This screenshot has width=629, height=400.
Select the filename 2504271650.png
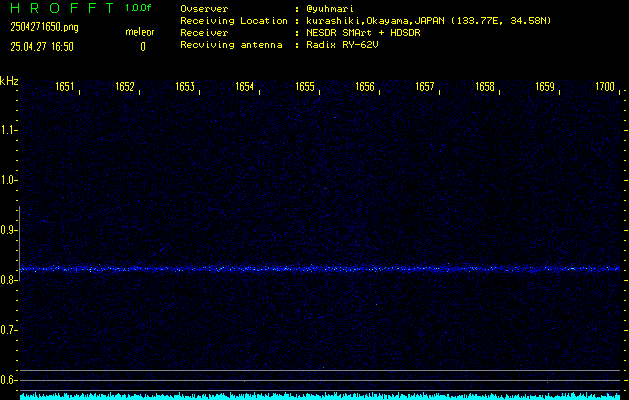click(45, 27)
